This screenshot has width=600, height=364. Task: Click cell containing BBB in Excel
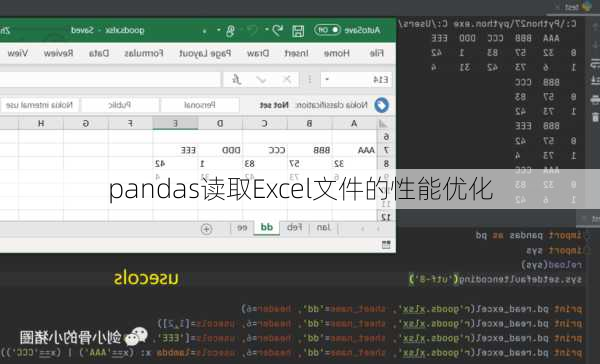pyautogui.click(x=310, y=150)
